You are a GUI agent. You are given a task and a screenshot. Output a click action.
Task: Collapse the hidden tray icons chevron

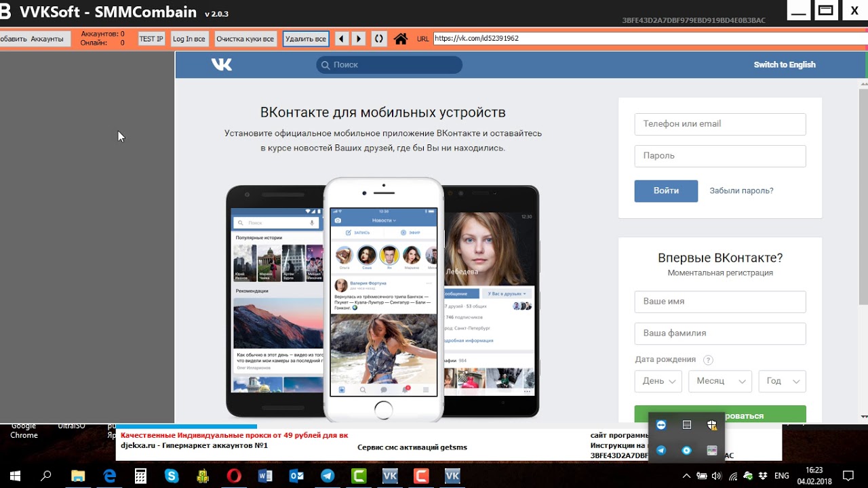(x=686, y=476)
